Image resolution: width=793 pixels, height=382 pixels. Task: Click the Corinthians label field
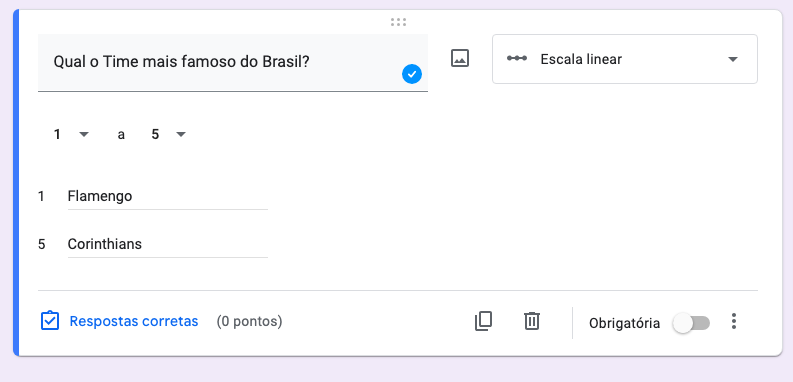tap(167, 244)
